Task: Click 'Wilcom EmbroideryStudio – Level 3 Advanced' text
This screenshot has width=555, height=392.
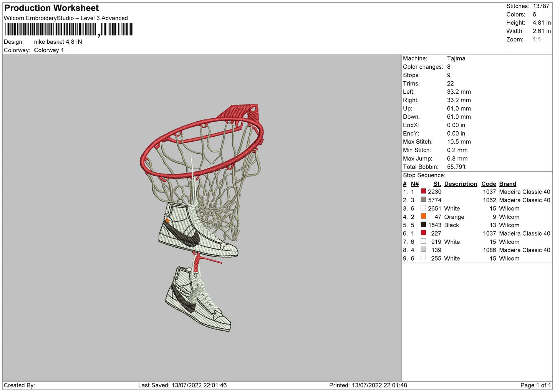Action: point(66,18)
